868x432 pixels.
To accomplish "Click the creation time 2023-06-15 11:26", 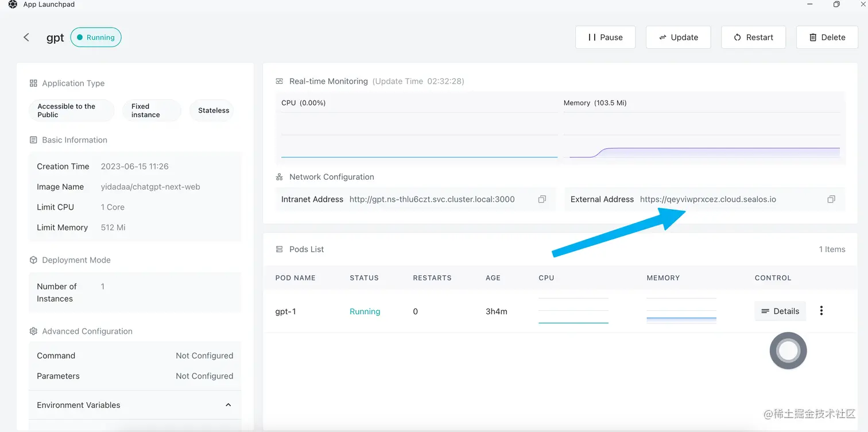I will point(135,167).
